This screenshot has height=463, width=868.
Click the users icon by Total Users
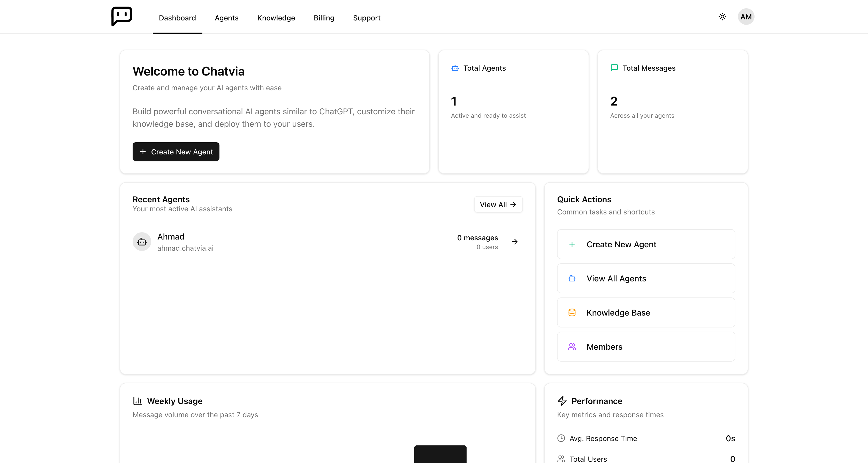561,459
